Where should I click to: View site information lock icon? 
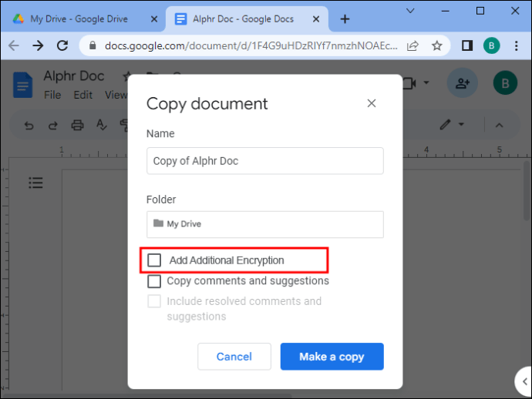click(93, 45)
